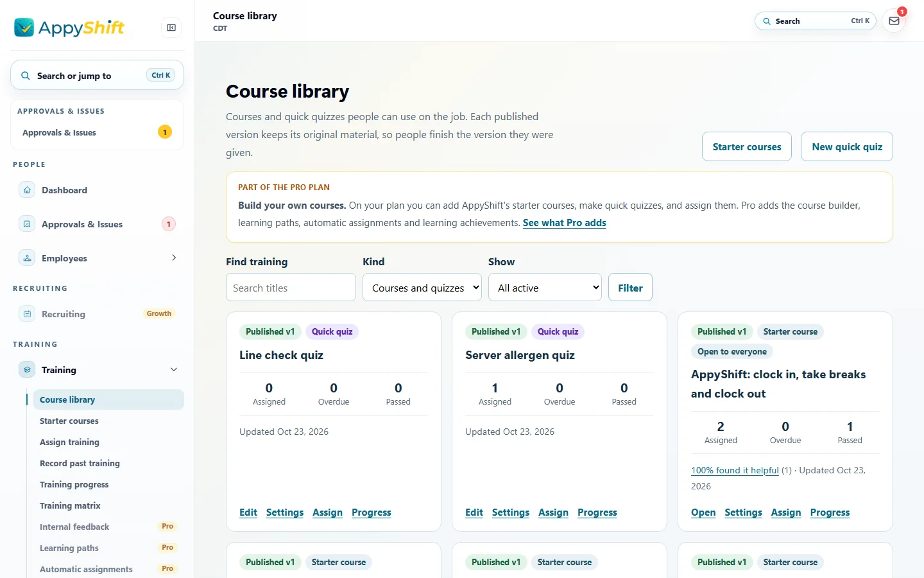Screen dimensions: 924x578
Task: Open the AppyShift clock in course
Action: pos(703,512)
